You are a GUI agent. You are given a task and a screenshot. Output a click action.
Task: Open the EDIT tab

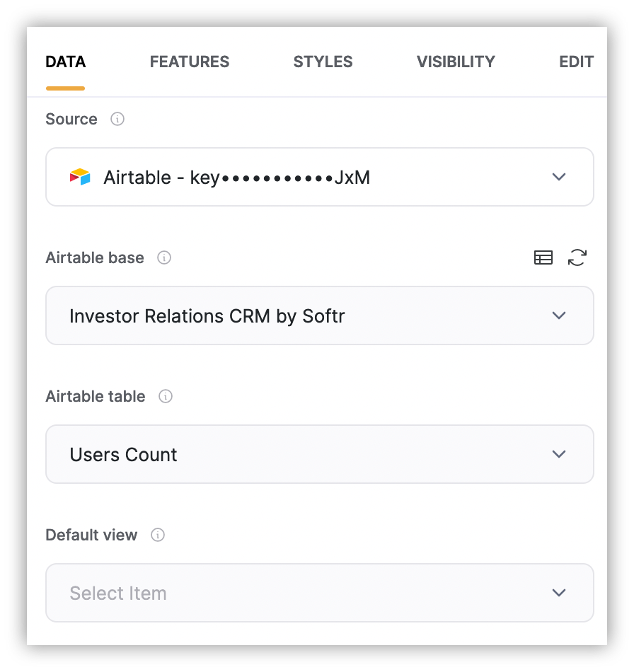tap(576, 62)
